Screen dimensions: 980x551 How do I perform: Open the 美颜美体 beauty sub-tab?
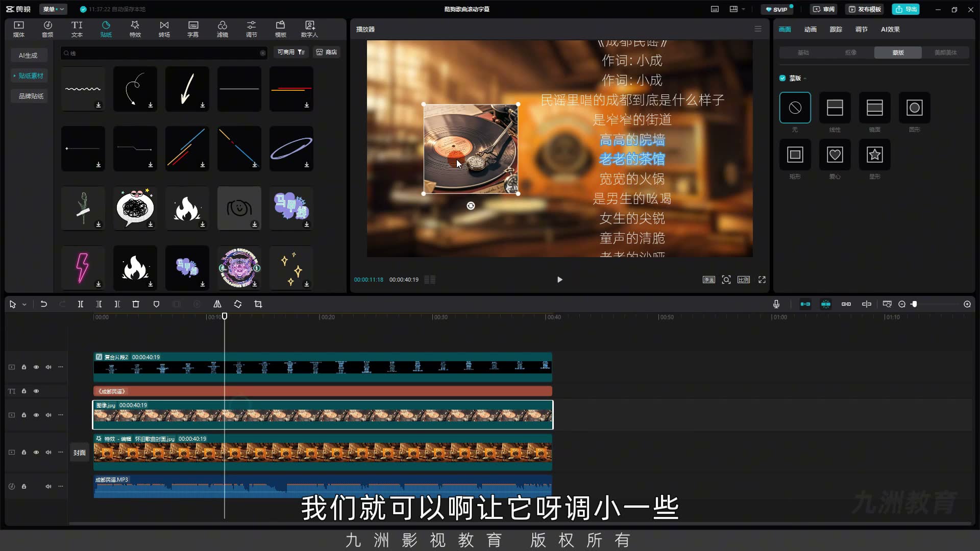[946, 53]
